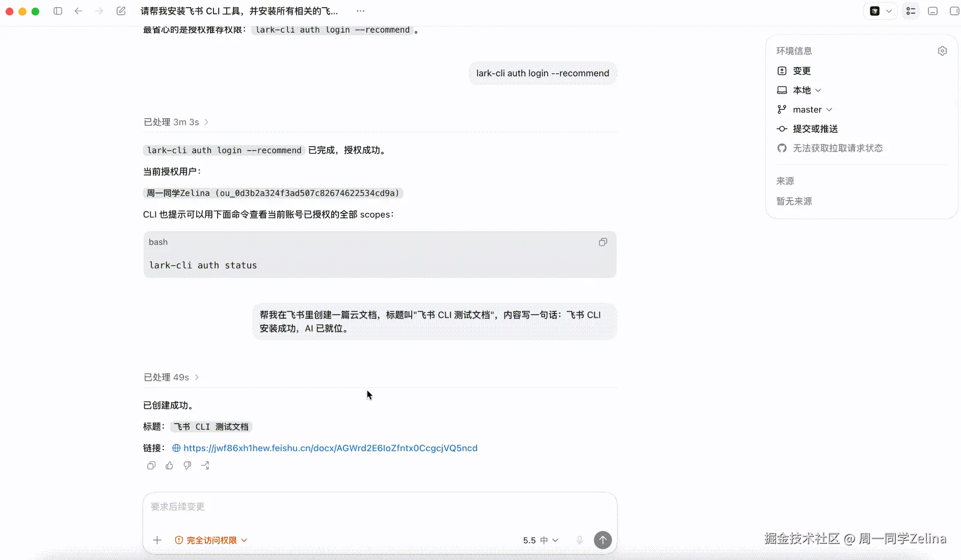Open the 完全访问权限 permission dropdown
This screenshot has width=961, height=560.
point(211,540)
